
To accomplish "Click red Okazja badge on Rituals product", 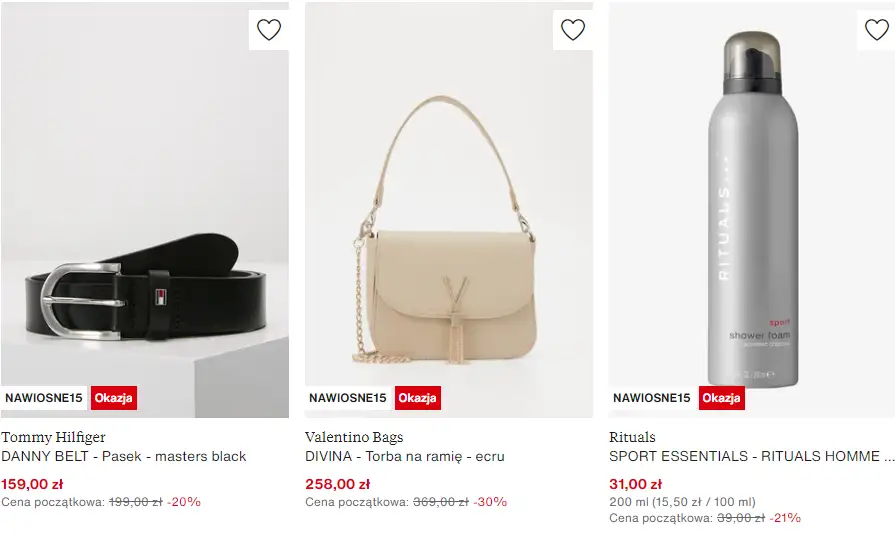I will coord(721,398).
